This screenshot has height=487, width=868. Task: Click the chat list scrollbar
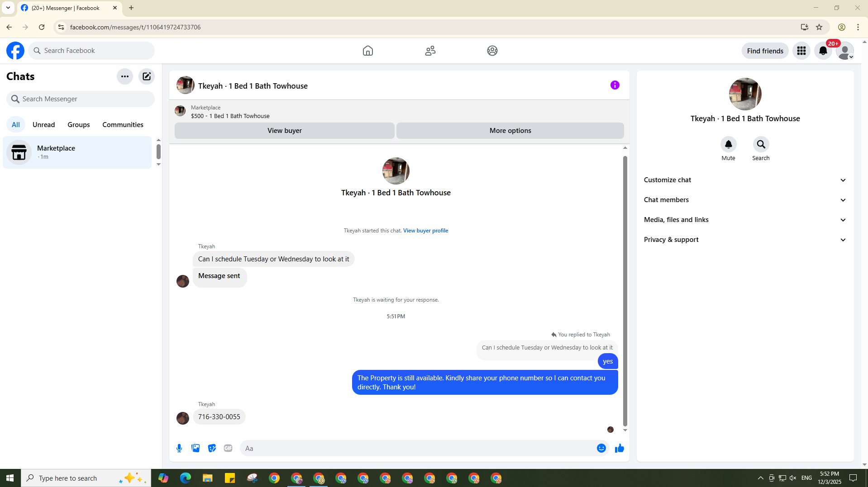pos(158,152)
